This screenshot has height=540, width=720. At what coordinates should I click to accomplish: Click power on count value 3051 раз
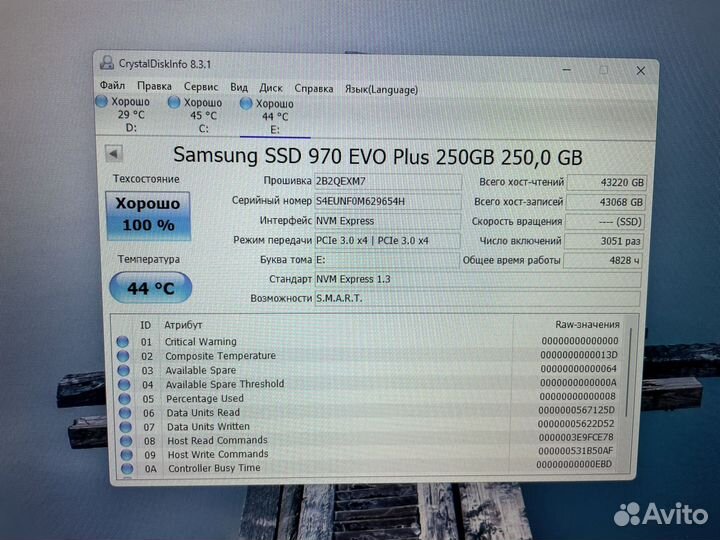coord(603,241)
